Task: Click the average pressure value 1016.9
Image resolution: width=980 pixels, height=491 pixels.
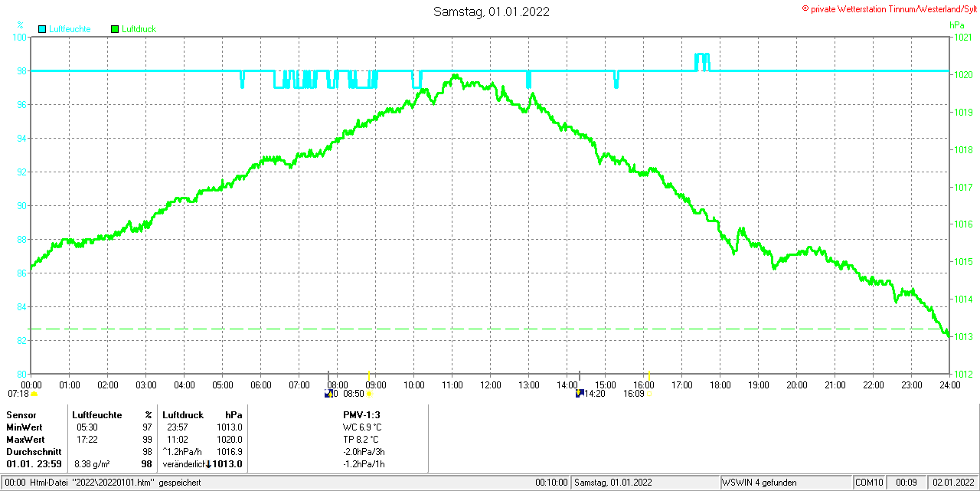Action: (230, 452)
